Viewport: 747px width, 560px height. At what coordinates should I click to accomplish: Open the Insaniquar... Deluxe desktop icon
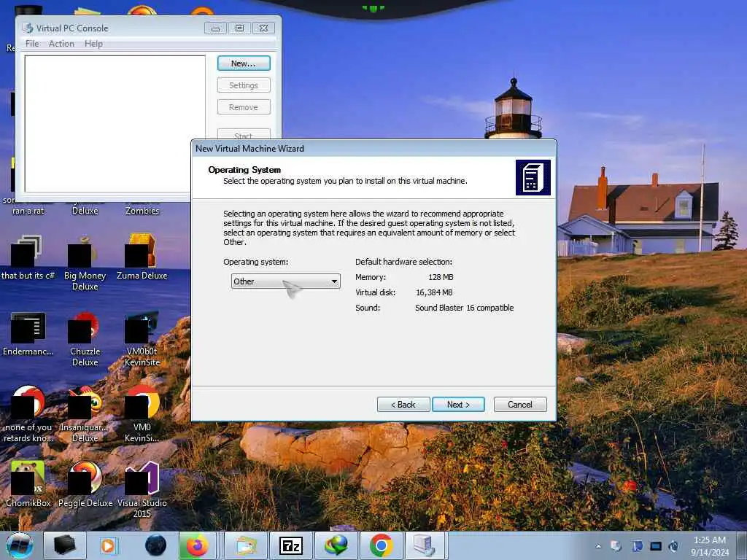pyautogui.click(x=85, y=414)
